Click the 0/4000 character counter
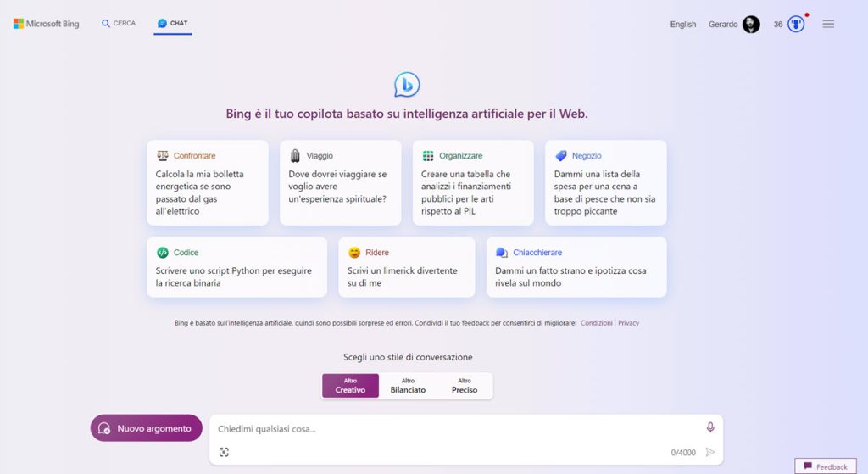 click(683, 453)
